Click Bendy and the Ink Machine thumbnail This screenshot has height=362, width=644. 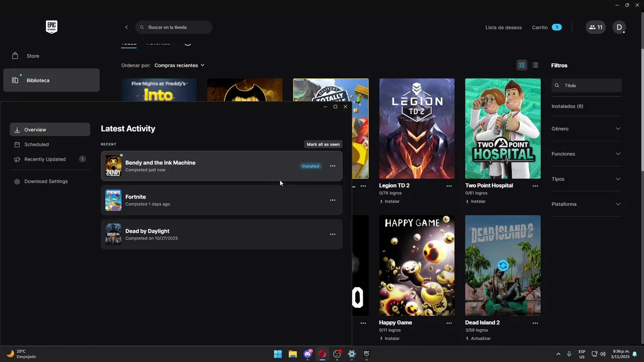[113, 166]
